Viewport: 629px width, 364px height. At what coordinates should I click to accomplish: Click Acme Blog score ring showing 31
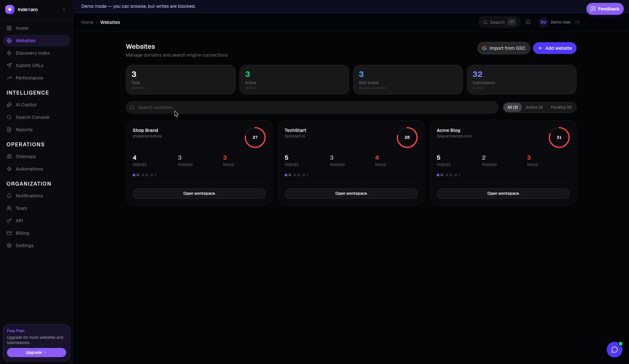click(559, 137)
